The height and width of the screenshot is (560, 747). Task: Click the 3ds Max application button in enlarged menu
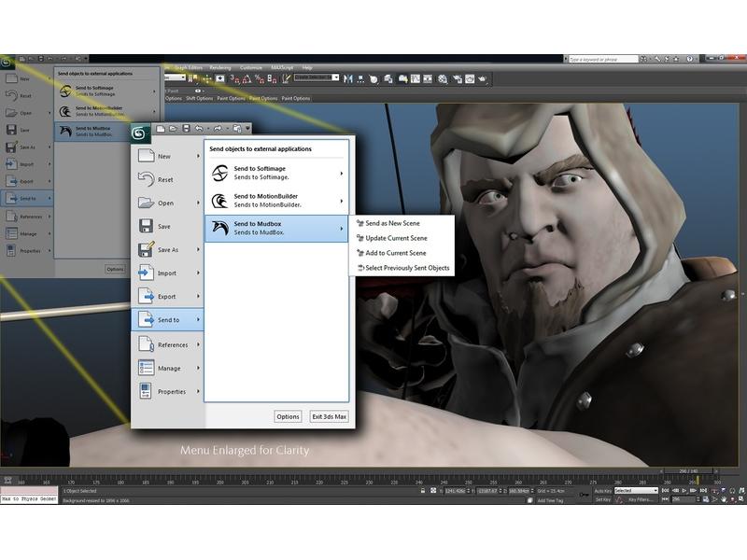click(x=139, y=133)
